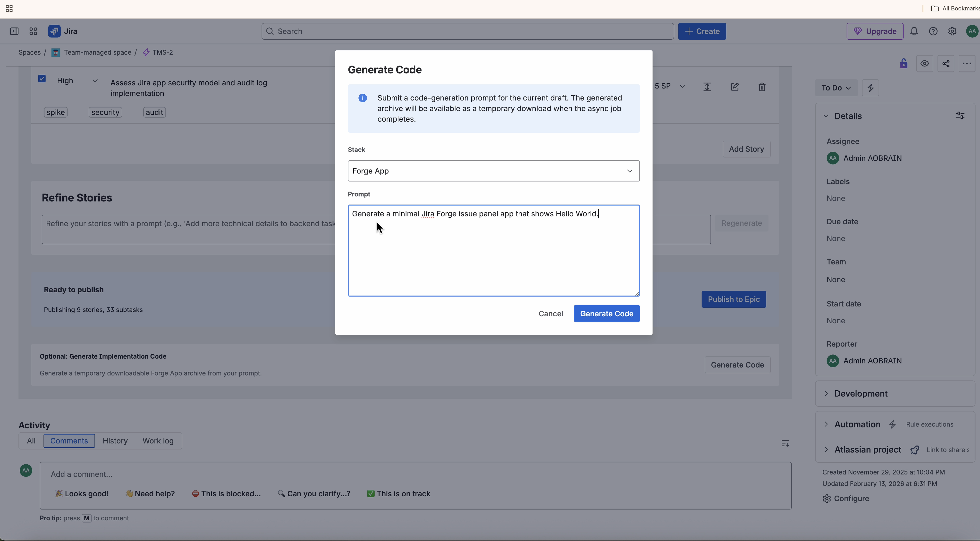Cancel the Generate Code dialog
The height and width of the screenshot is (541, 980).
pyautogui.click(x=550, y=314)
